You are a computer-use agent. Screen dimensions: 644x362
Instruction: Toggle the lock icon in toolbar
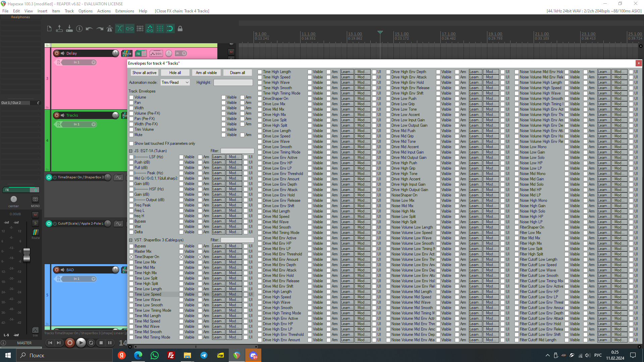click(x=180, y=29)
